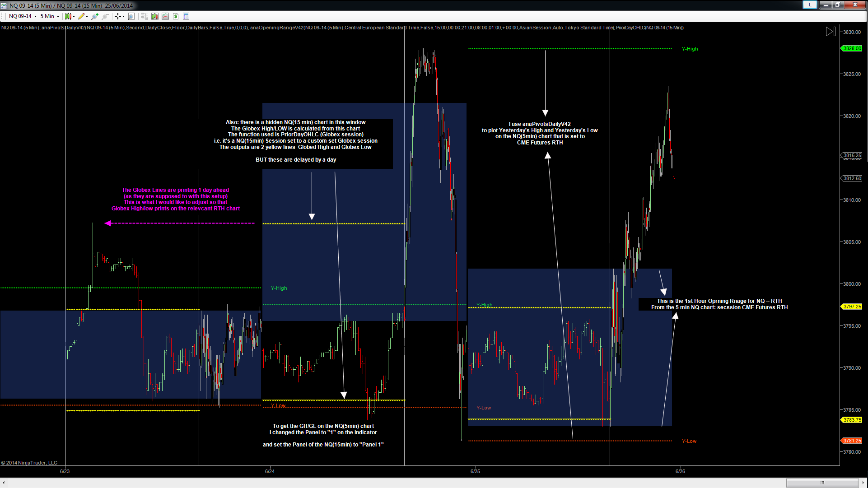This screenshot has height=488, width=868.
Task: Click the red 3781.25 price marker
Action: pos(852,441)
